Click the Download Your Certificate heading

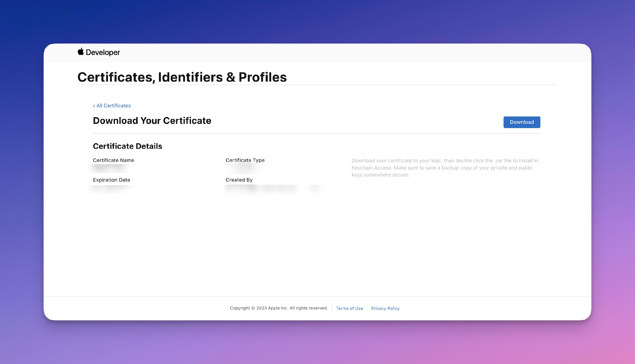coord(152,120)
